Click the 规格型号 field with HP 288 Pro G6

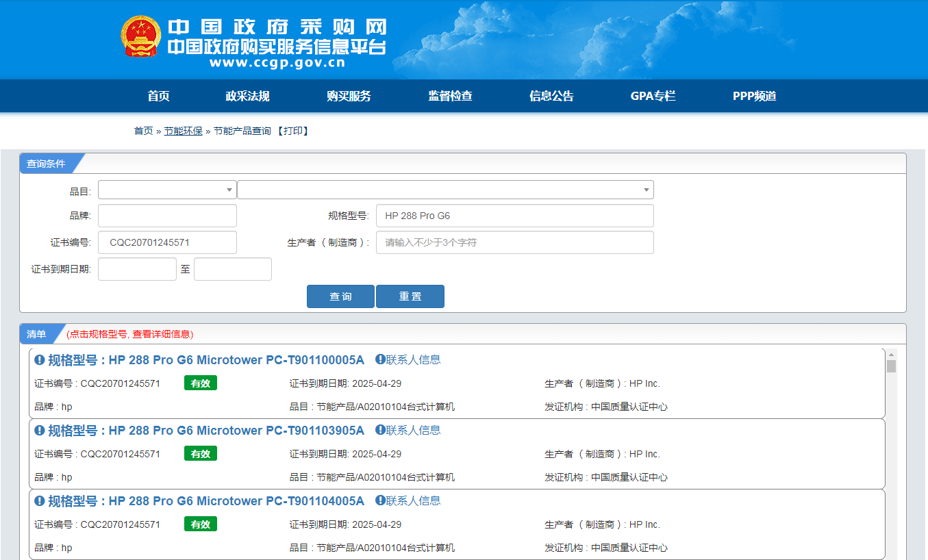point(515,216)
